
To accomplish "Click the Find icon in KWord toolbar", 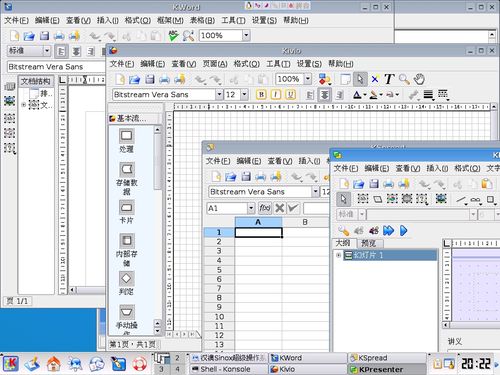I will point(188,35).
